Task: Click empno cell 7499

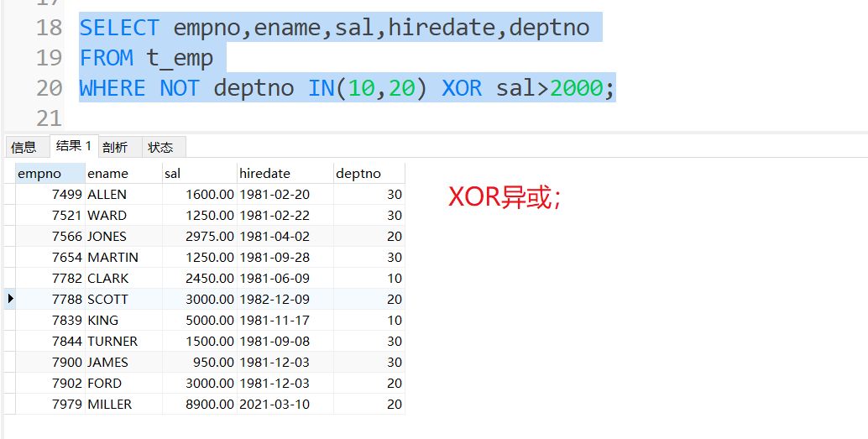Action: tap(50, 194)
